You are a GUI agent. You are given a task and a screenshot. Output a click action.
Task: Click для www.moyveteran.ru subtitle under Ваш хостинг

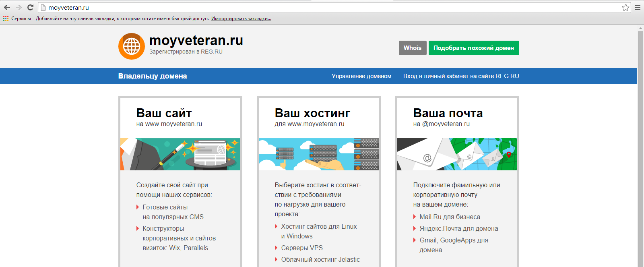coord(310,124)
